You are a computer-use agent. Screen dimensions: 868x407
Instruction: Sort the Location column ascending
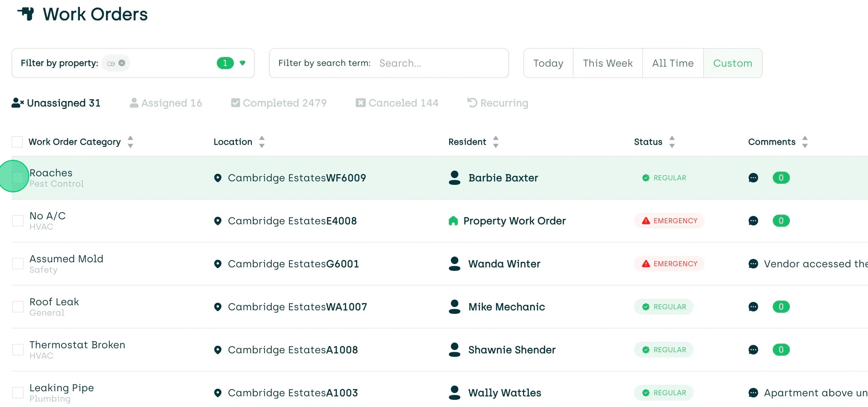pos(262,139)
